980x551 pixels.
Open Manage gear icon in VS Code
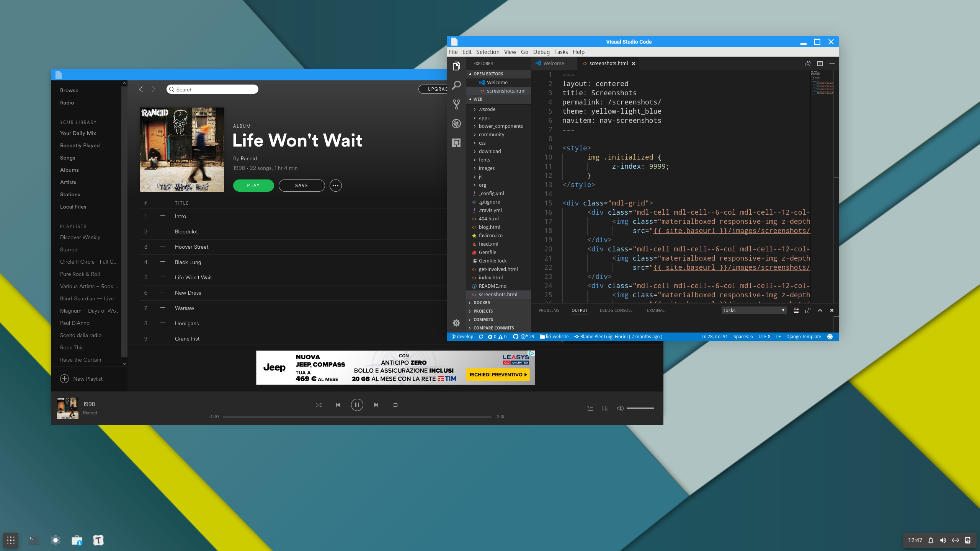coord(456,323)
